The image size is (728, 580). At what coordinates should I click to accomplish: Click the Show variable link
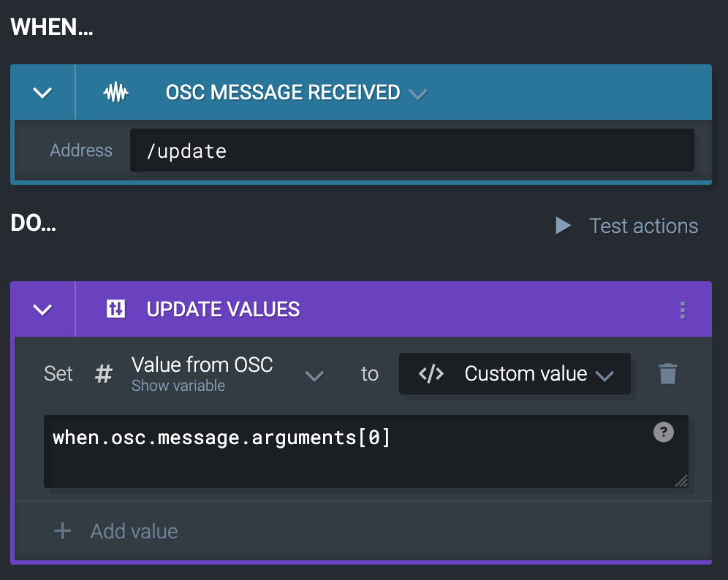pyautogui.click(x=178, y=386)
